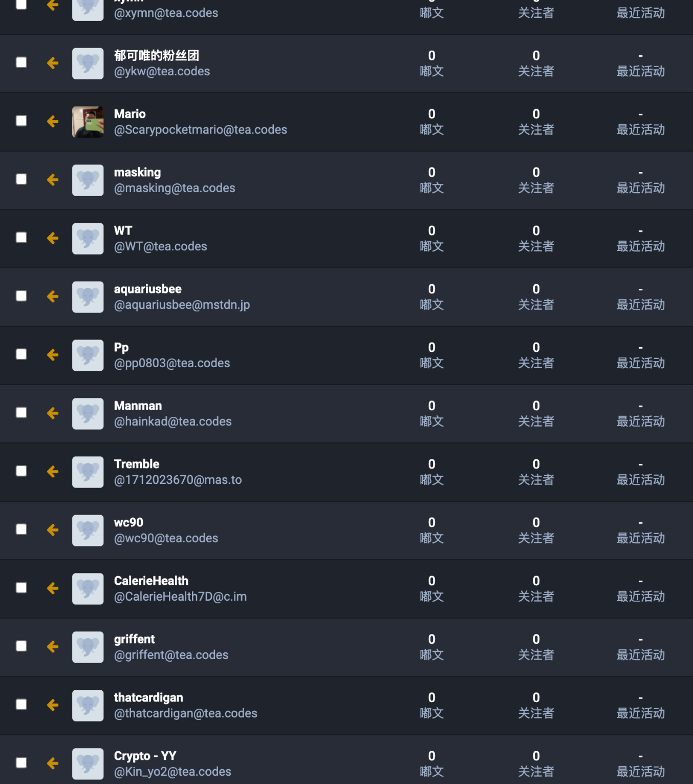Click the default elephant avatar for griffent
The height and width of the screenshot is (784, 693).
(x=88, y=647)
